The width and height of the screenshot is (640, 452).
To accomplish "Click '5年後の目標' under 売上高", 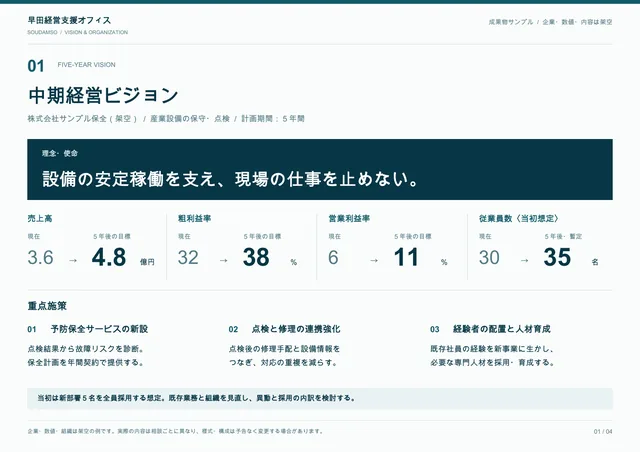I will (x=112, y=236).
